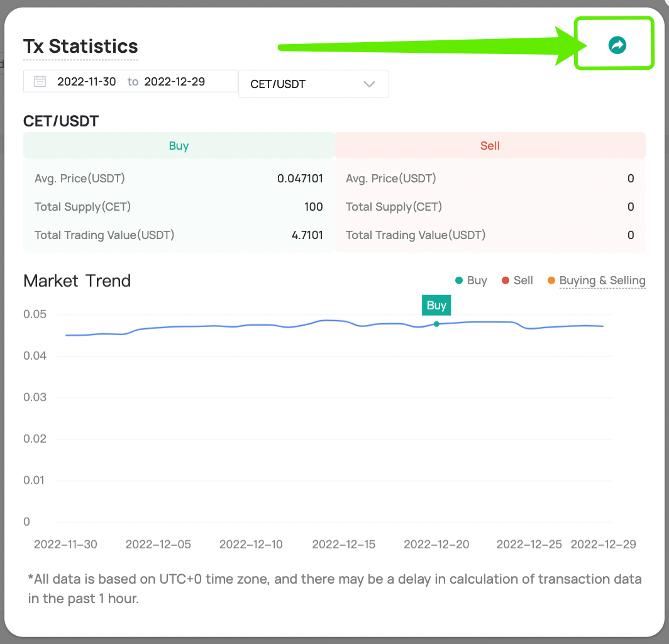Click the red Sell legend dot
The image size is (669, 644).
505,280
